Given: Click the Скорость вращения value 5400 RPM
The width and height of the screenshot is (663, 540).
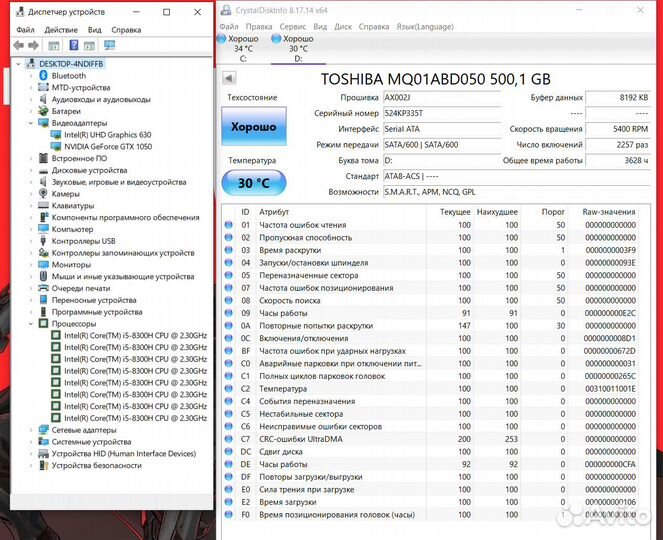Looking at the screenshot, I should [x=618, y=129].
